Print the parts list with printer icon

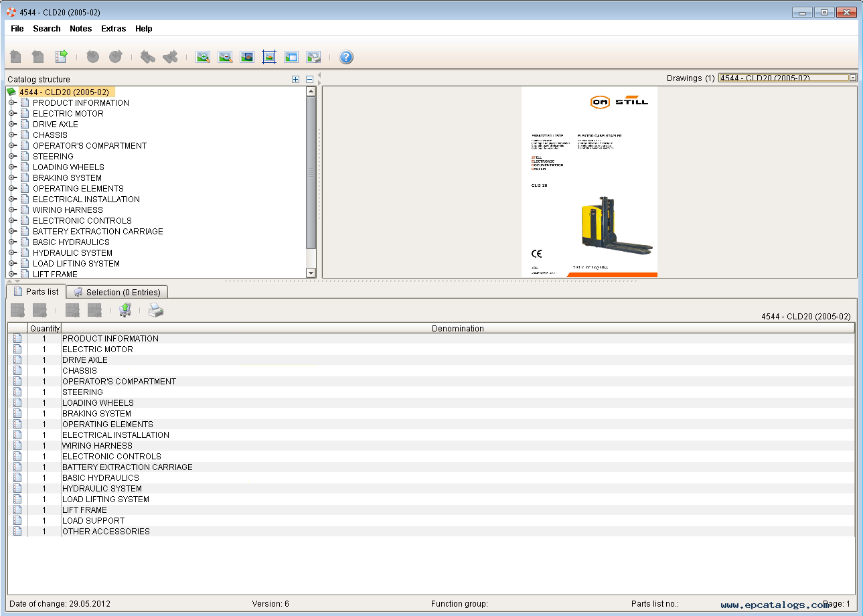[x=155, y=310]
